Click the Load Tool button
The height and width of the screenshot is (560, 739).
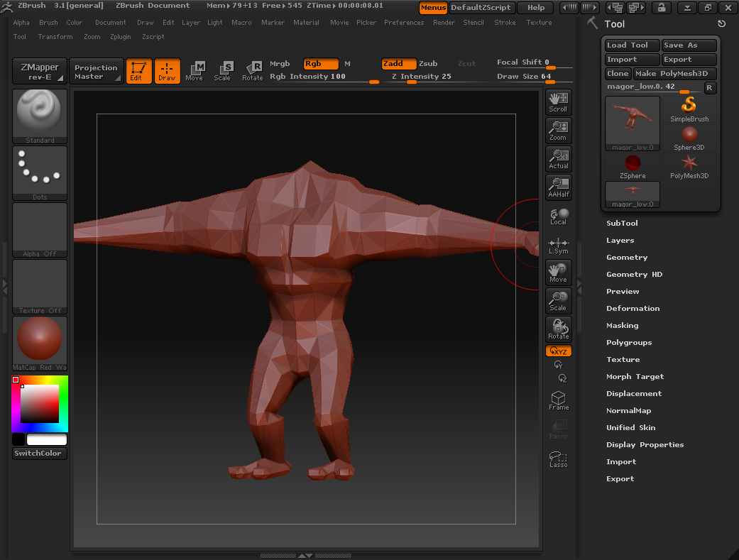click(x=632, y=45)
